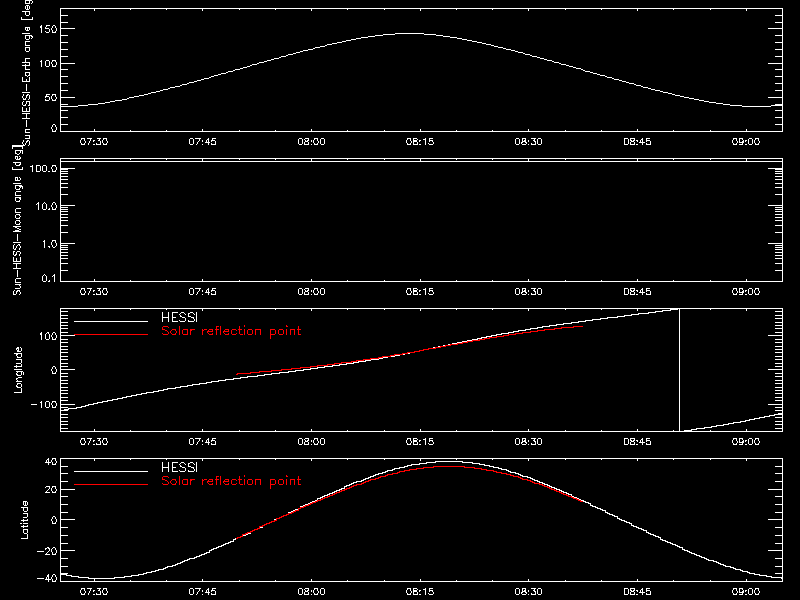Click the HESSI legend label in Longitude plot
Image resolution: width=800 pixels, height=600 pixels.
click(179, 317)
